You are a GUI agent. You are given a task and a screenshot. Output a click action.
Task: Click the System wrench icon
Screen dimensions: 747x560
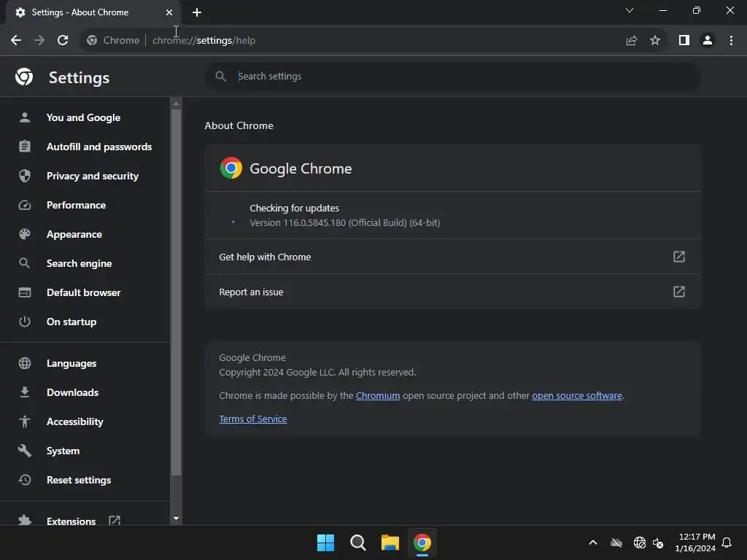pyautogui.click(x=24, y=451)
